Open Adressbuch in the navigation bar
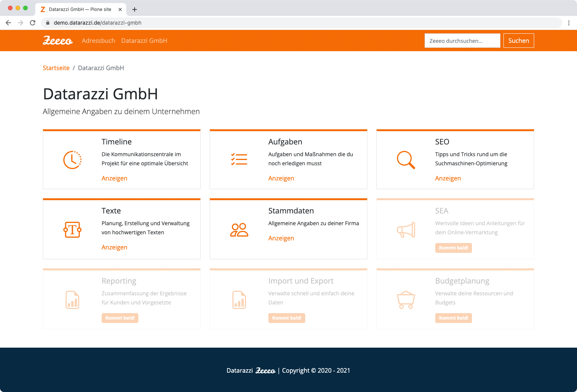Image resolution: width=577 pixels, height=392 pixels. (x=99, y=41)
